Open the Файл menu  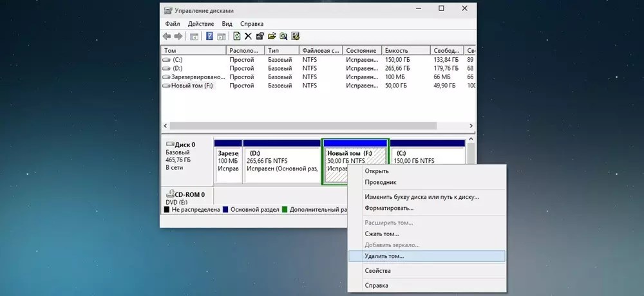pos(172,23)
